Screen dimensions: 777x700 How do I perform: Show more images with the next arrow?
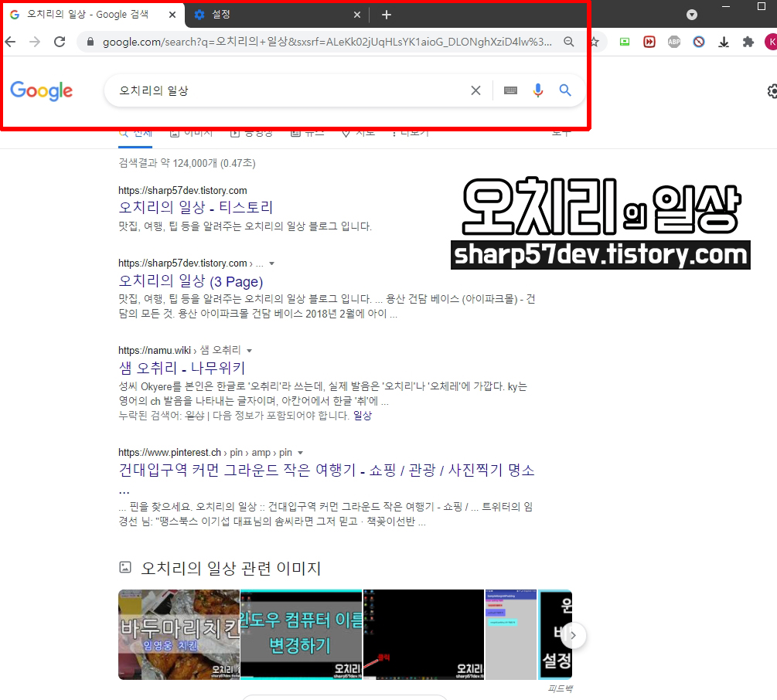tap(573, 635)
